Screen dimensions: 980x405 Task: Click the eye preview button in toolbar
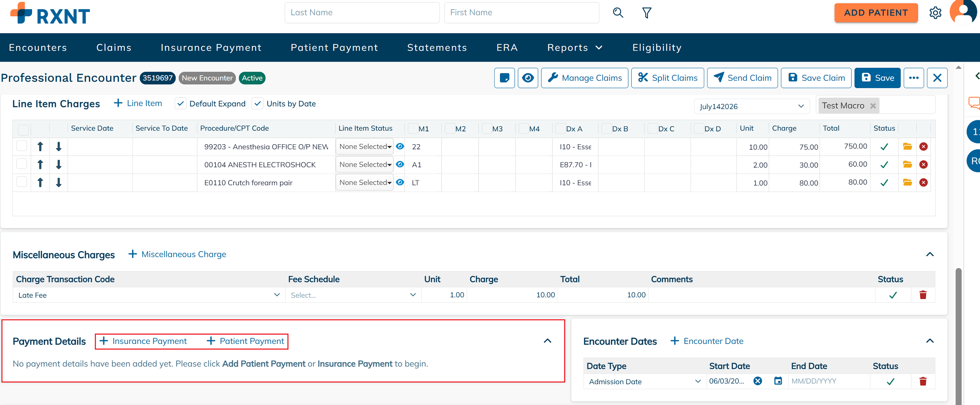tap(528, 78)
